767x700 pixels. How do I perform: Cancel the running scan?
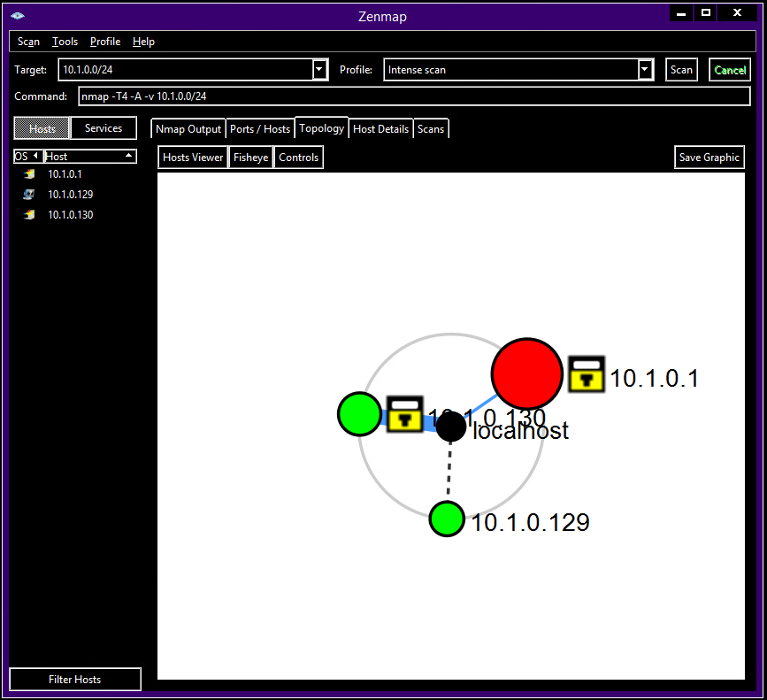[730, 69]
